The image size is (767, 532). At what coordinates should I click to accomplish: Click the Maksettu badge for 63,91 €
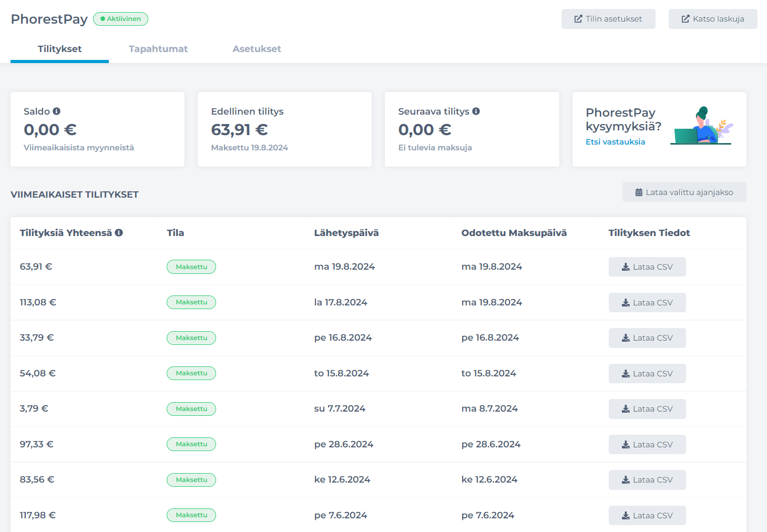tap(191, 267)
